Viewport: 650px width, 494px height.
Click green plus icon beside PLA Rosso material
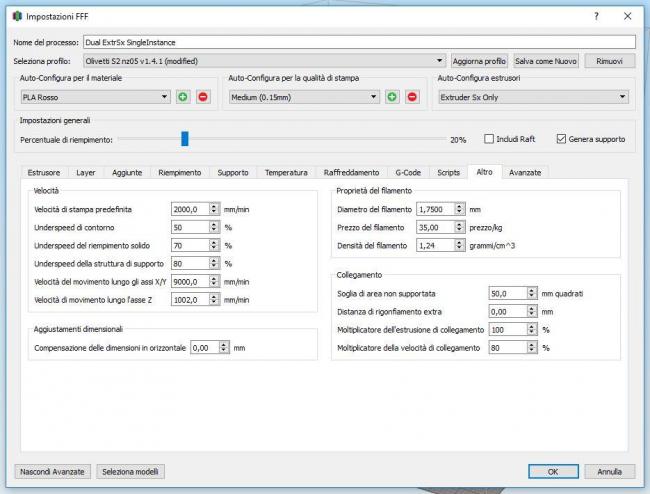pos(183,97)
